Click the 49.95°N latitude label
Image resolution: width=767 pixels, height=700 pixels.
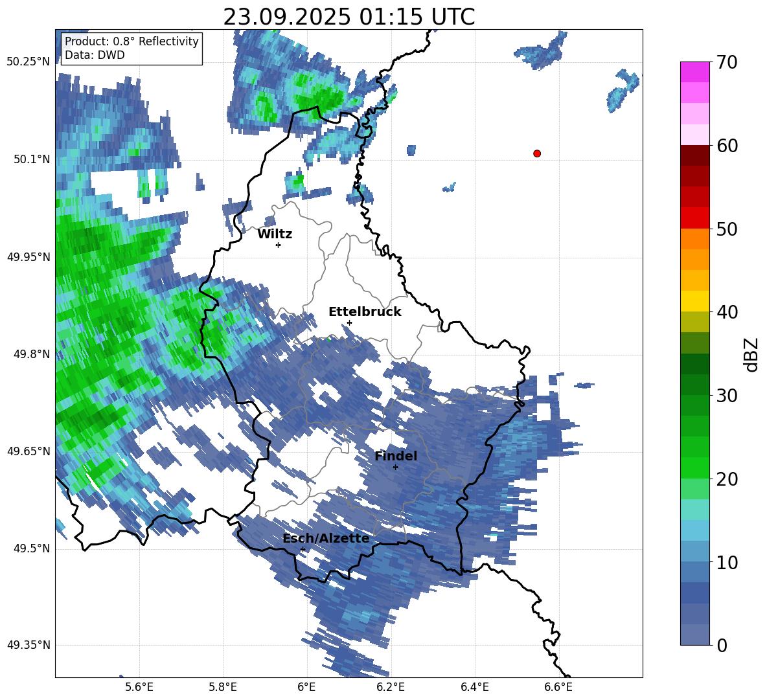29,257
